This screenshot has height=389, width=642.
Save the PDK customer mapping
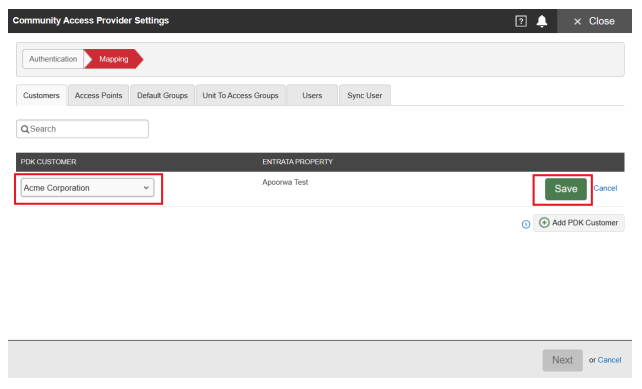click(565, 189)
